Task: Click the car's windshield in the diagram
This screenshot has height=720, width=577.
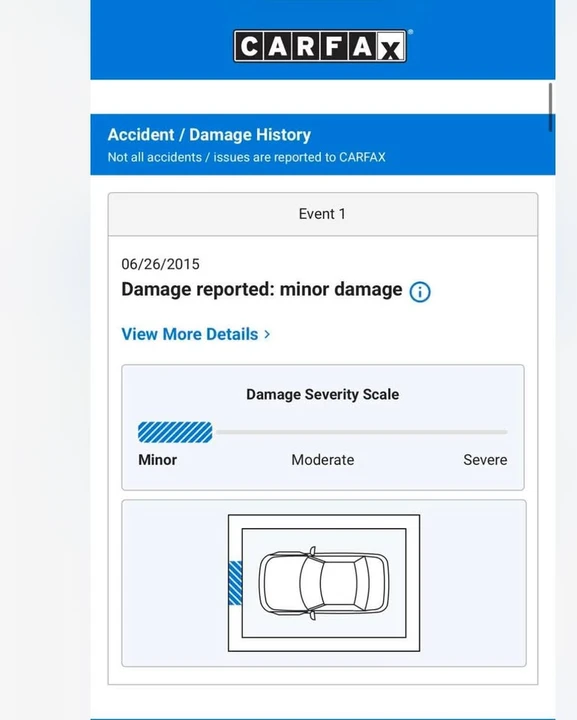Action: tap(310, 583)
